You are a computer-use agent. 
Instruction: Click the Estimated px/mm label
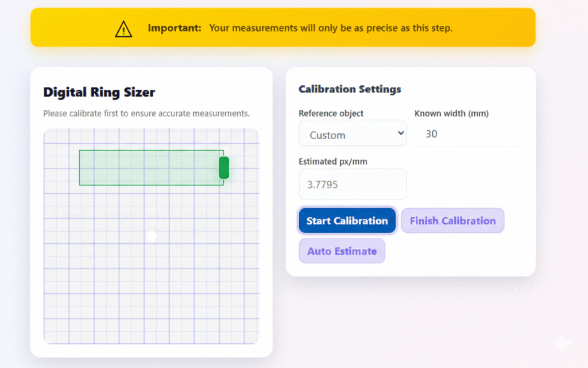[x=332, y=162]
